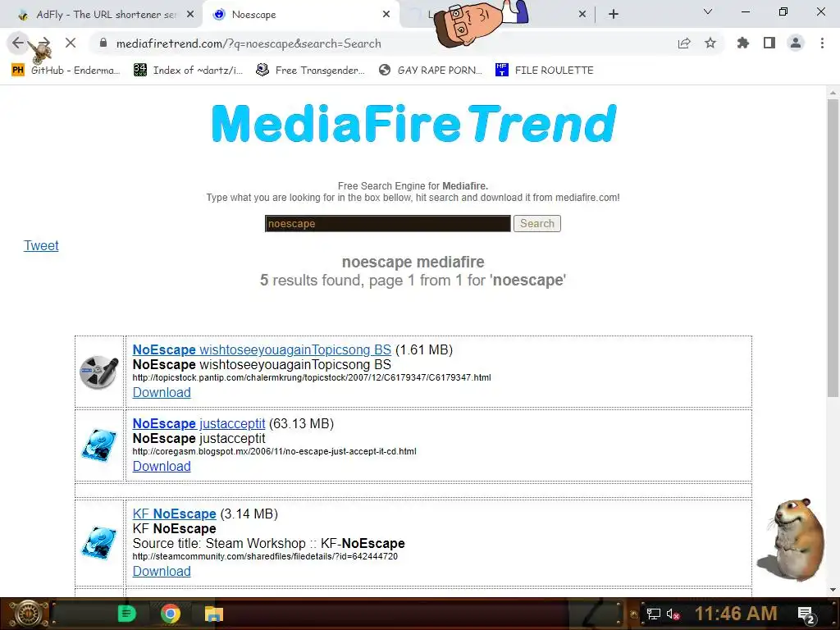
Task: Click the network tray icon
Action: pos(654,614)
